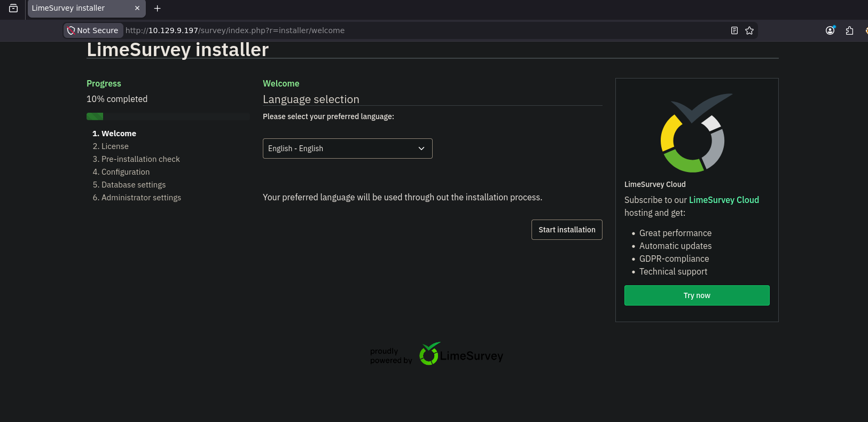The height and width of the screenshot is (422, 868).
Task: Click the 10% completed text
Action: pyautogui.click(x=117, y=99)
